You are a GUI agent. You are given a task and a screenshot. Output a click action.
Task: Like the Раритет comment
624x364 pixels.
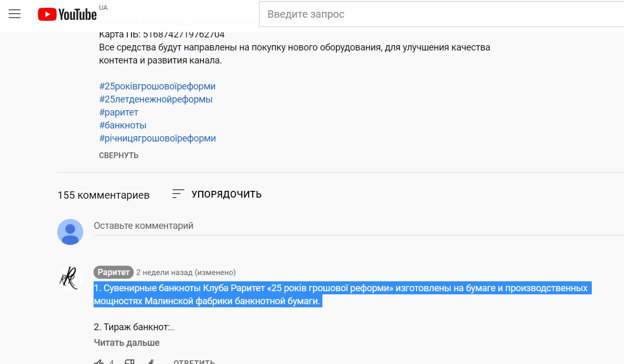[99, 361]
